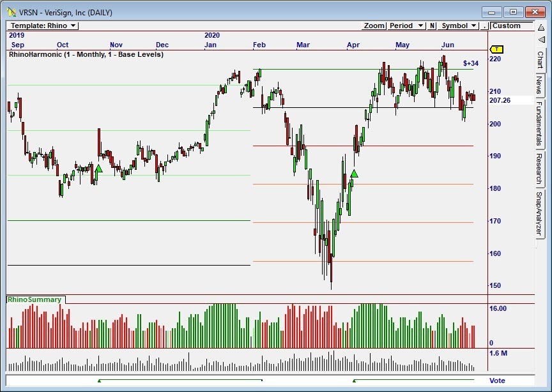The image size is (552, 392).
Task: Open the Fundamentals side tab
Action: click(539, 123)
